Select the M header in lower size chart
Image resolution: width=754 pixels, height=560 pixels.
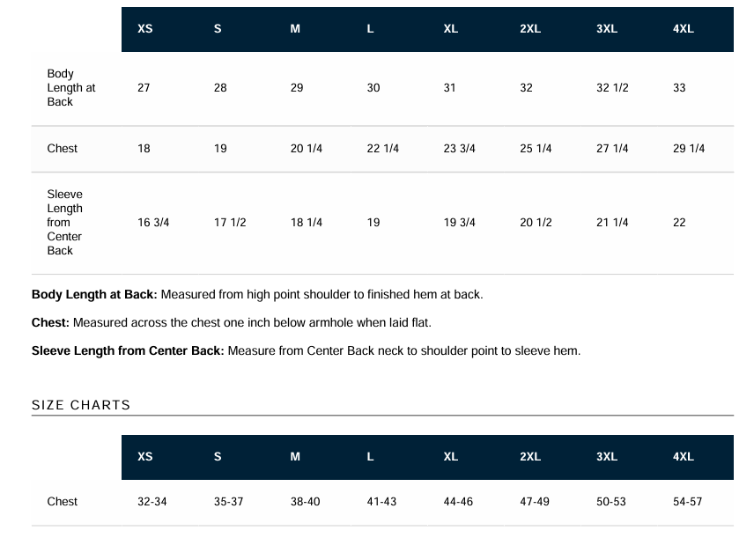point(295,457)
